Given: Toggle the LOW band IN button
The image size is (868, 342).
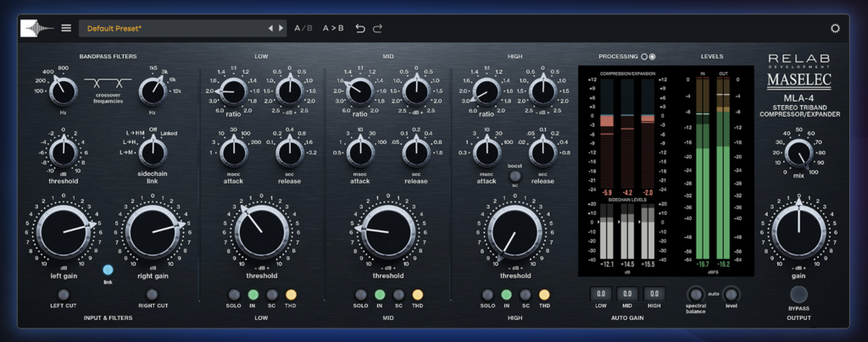Looking at the screenshot, I should [x=253, y=295].
